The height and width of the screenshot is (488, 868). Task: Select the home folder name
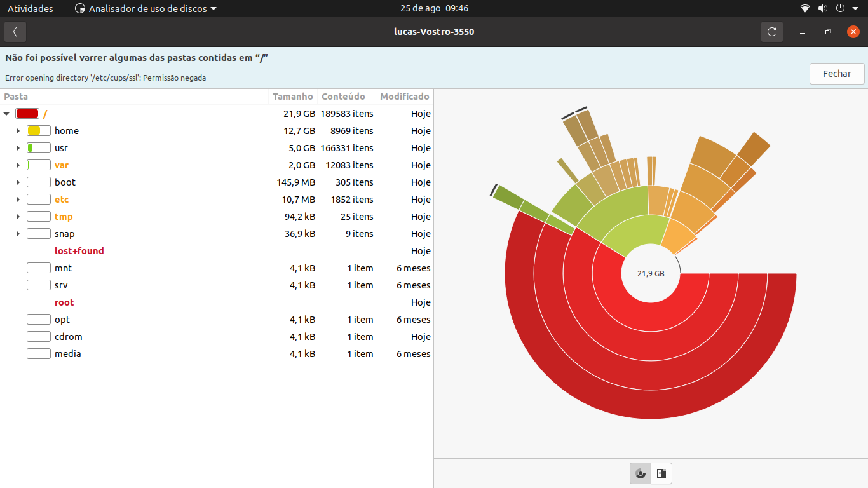[x=67, y=131]
